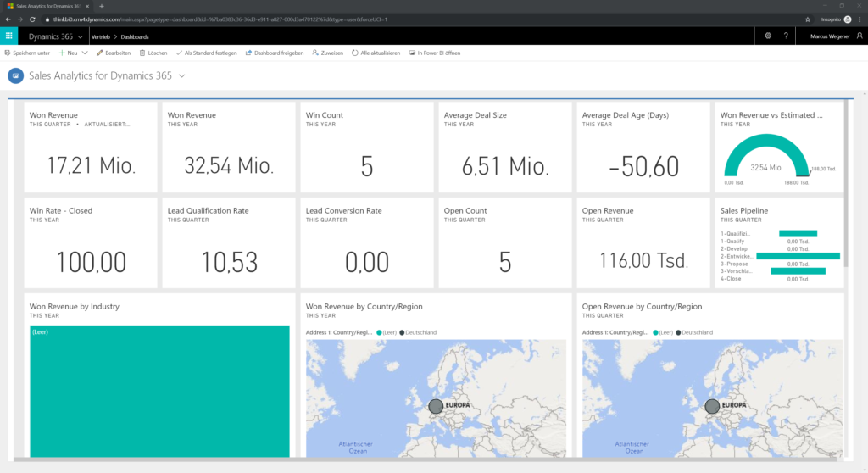
Task: Click the Won Revenue by Industry title
Action: [x=75, y=306]
